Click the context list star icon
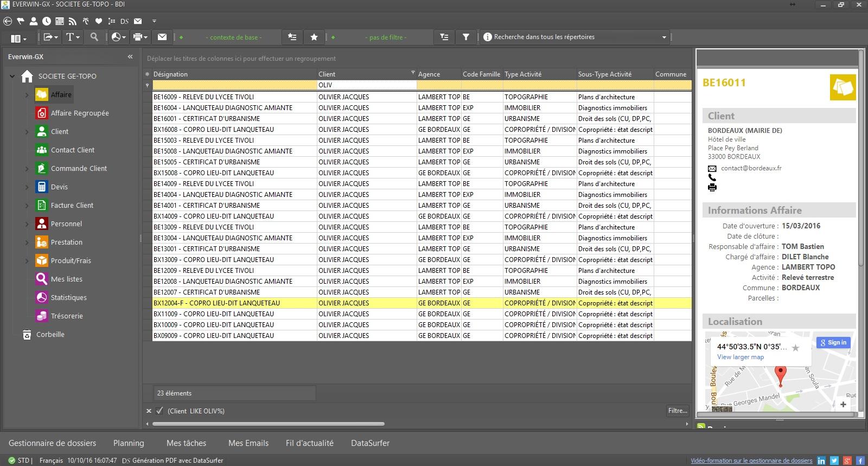Image resolution: width=868 pixels, height=466 pixels. pos(292,37)
